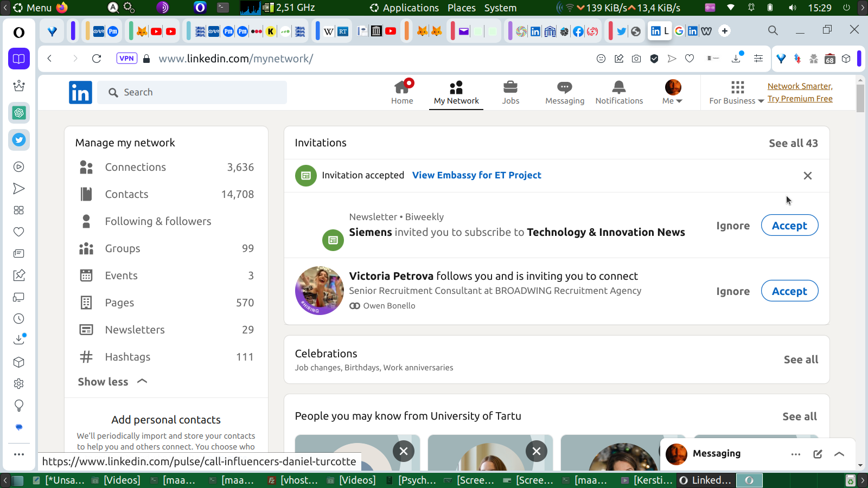
Task: Open Groups from the network sidebar
Action: coord(166,248)
